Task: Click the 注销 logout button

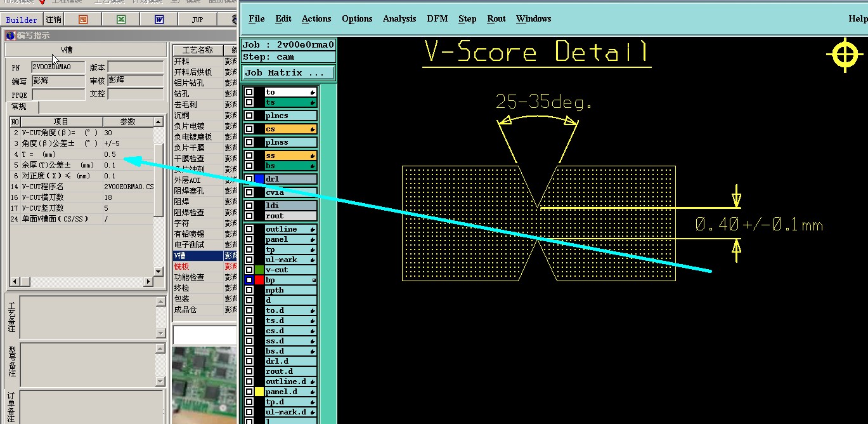Action: point(53,20)
